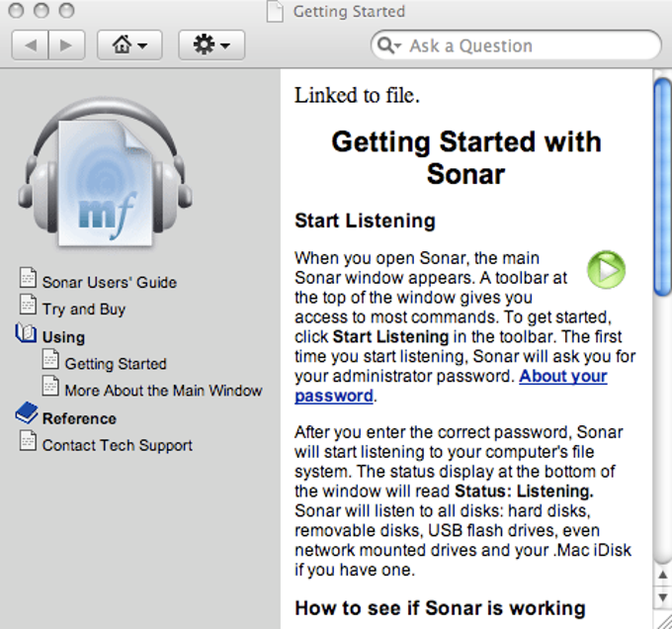Viewport: 672px width, 629px height.
Task: Click the green play button icon
Action: pos(606,270)
